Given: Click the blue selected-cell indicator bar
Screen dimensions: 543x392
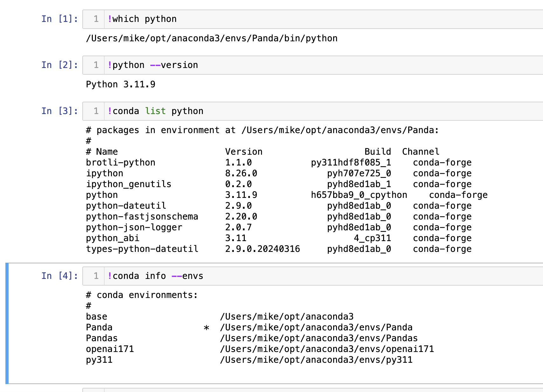Looking at the screenshot, I should 7,323.
